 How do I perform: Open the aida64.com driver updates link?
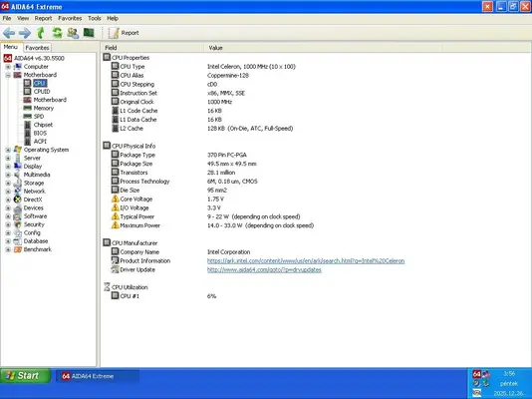coord(264,269)
